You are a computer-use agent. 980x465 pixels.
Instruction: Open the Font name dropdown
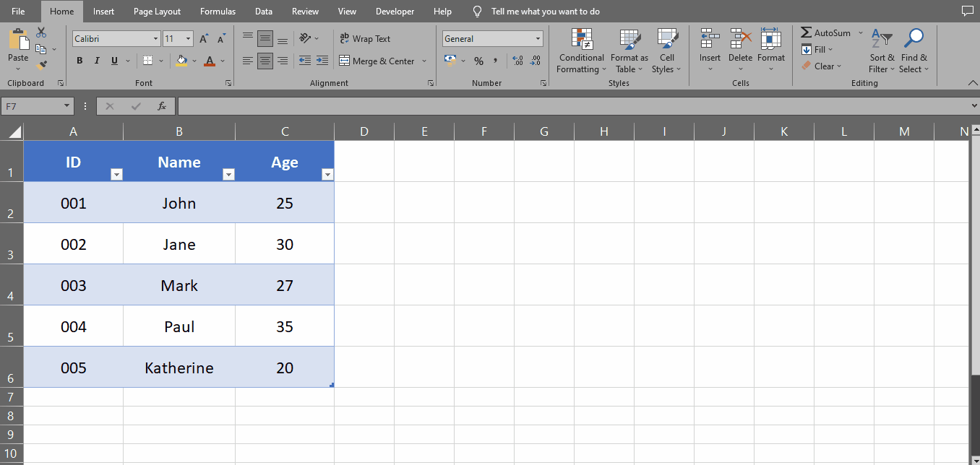coord(116,38)
